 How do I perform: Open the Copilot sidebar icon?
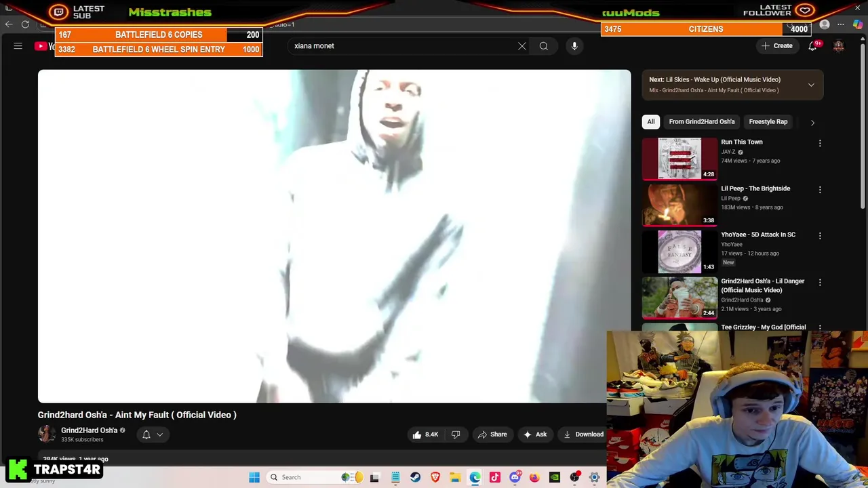coord(858,25)
